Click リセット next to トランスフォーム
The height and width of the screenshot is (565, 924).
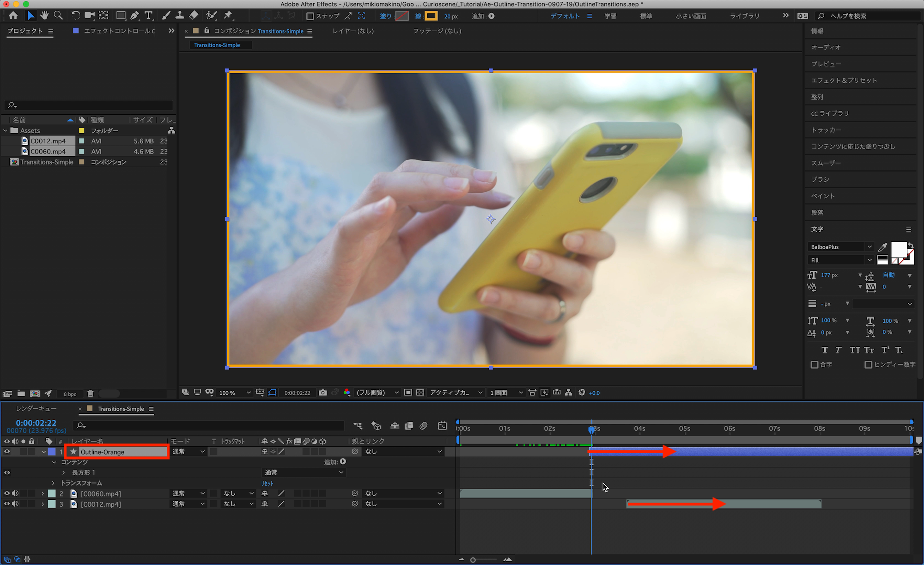(267, 483)
